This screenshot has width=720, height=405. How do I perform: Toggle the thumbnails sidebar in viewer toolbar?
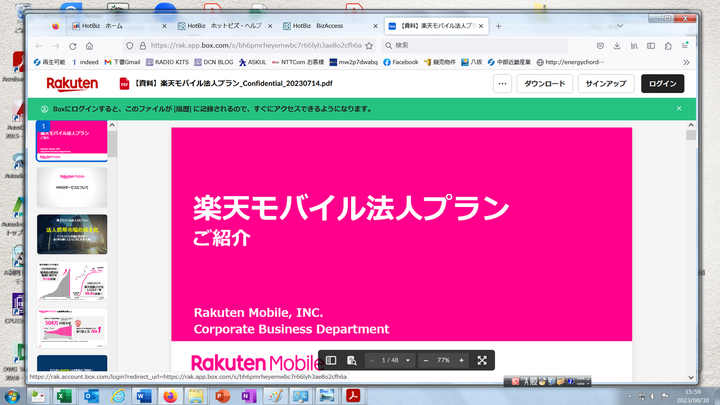point(331,360)
